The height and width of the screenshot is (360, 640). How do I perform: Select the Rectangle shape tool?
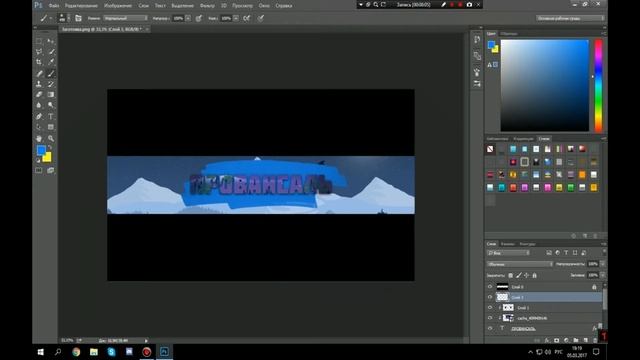tap(51, 127)
